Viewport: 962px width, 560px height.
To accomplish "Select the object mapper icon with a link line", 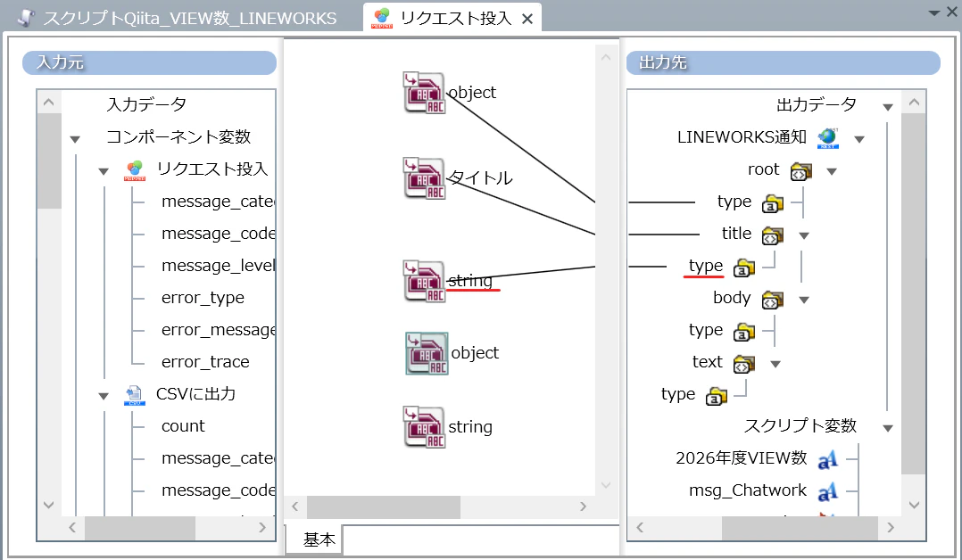I will point(424,93).
